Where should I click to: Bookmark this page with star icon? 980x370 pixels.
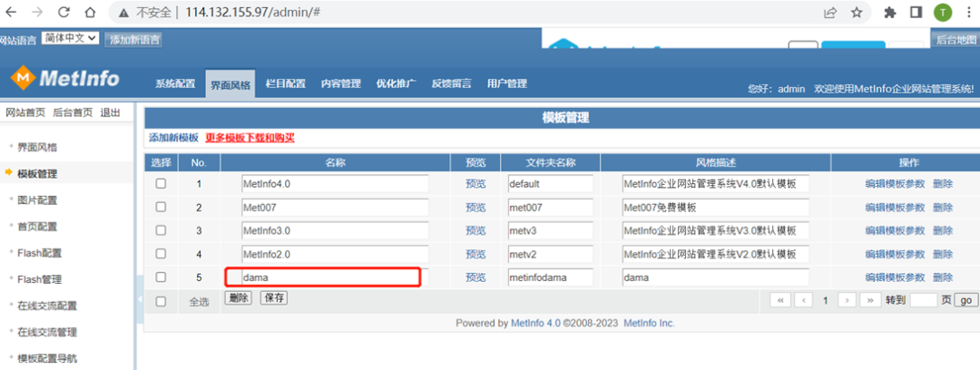click(x=857, y=12)
